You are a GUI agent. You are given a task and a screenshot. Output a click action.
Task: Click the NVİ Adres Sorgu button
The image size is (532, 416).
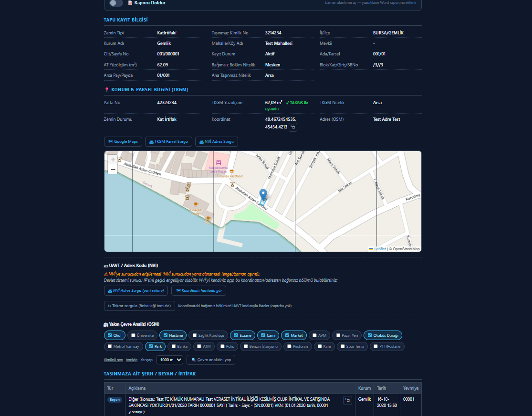(217, 141)
